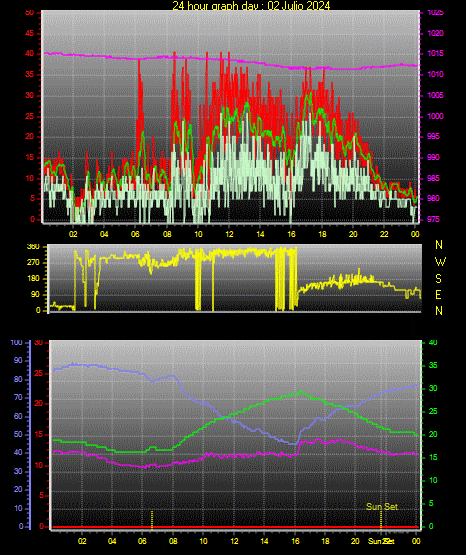
Task: Click the 50 humidity axis label
Action: coord(18,434)
